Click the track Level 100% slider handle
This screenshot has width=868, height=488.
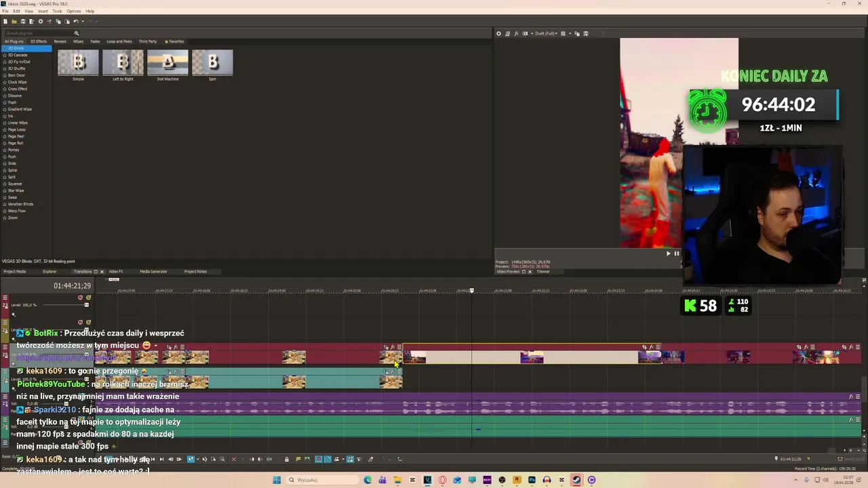click(86, 305)
